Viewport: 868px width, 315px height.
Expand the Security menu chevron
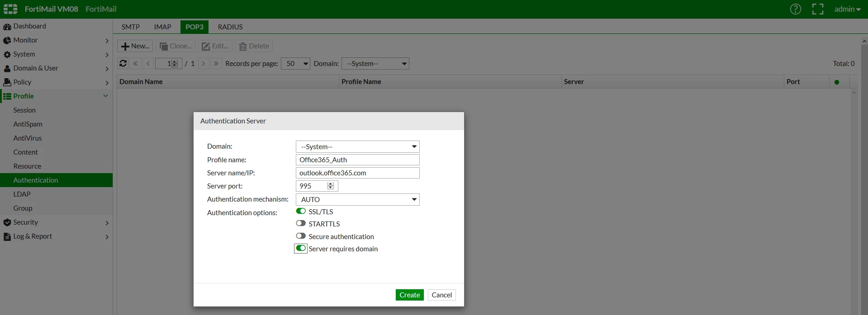(x=107, y=223)
